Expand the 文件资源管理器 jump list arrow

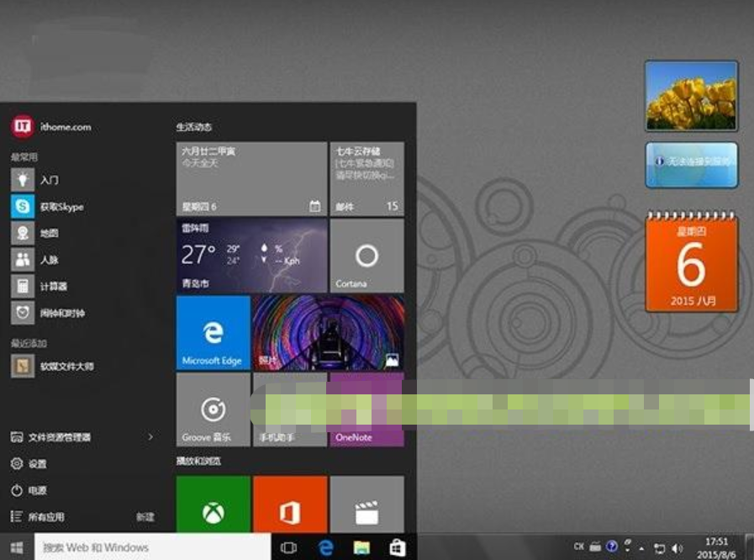[150, 437]
